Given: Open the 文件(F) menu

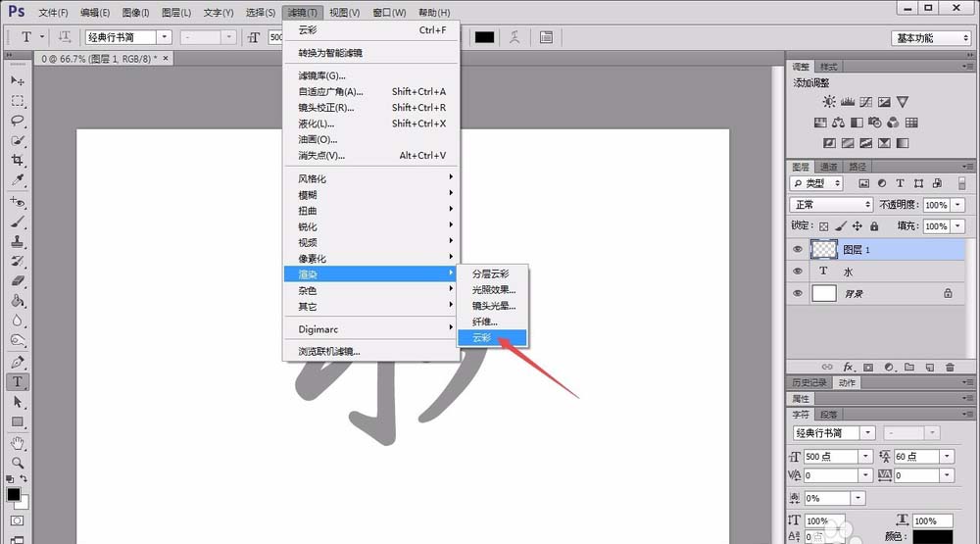Looking at the screenshot, I should pos(53,13).
